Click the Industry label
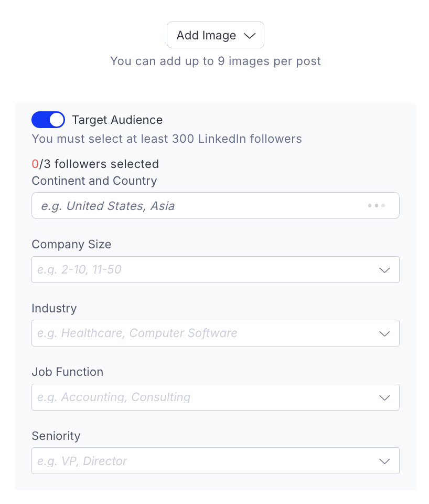Image resolution: width=429 pixels, height=504 pixels. (x=54, y=308)
